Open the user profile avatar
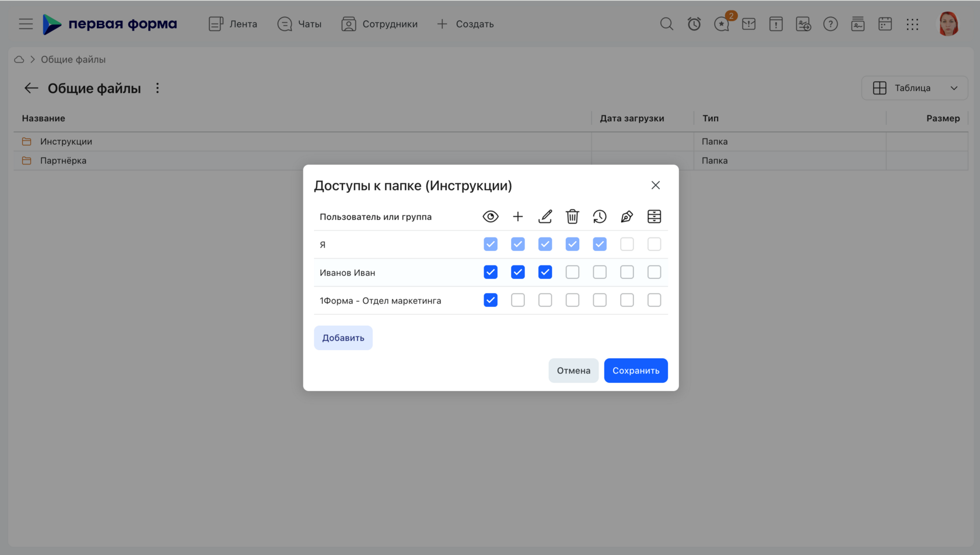Image resolution: width=980 pixels, height=555 pixels. pos(949,24)
